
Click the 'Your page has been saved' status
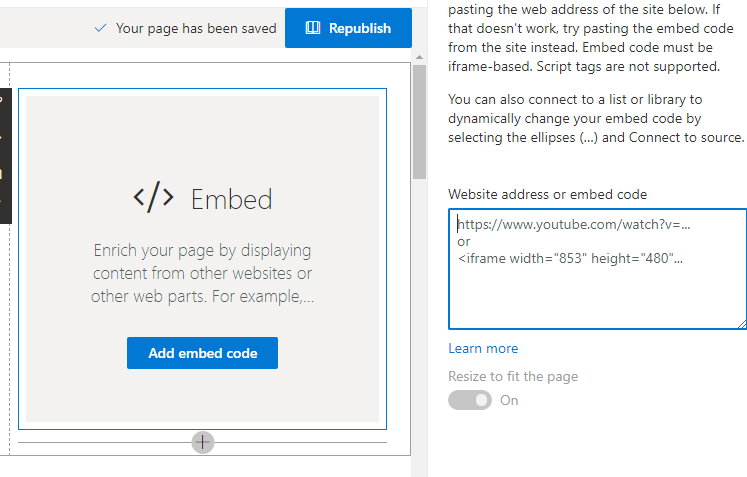point(196,29)
